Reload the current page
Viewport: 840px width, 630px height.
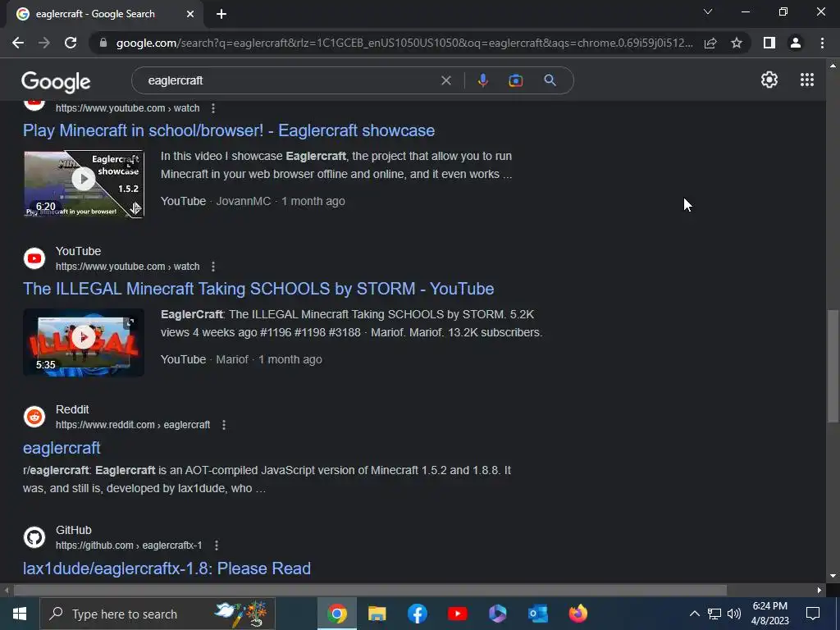pyautogui.click(x=71, y=43)
